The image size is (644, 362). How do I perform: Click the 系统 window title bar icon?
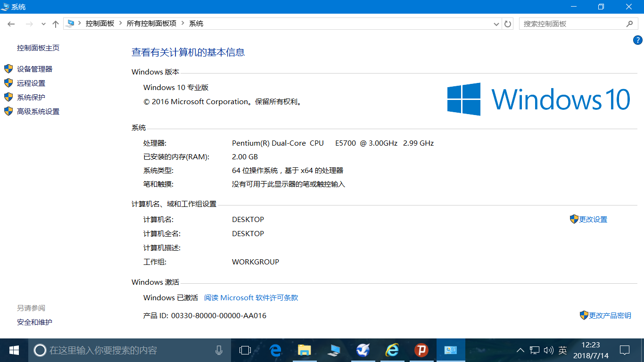tap(5, 7)
